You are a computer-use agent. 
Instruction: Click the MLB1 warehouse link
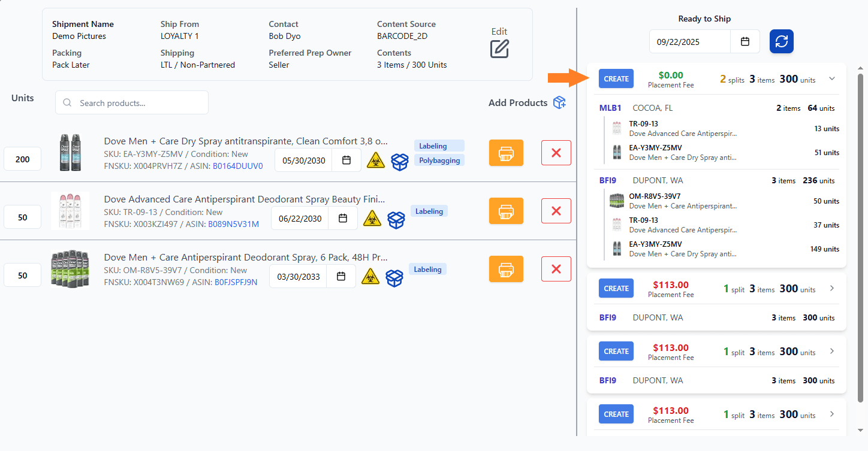tap(610, 108)
